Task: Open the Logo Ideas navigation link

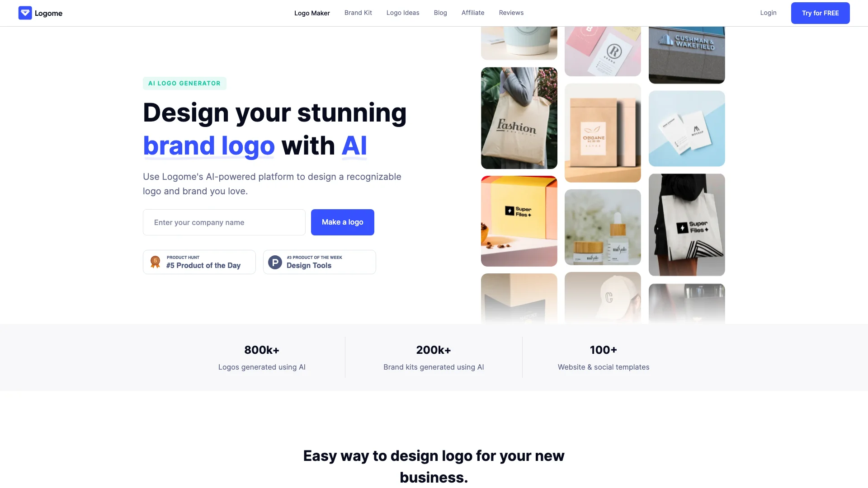Action: click(402, 13)
